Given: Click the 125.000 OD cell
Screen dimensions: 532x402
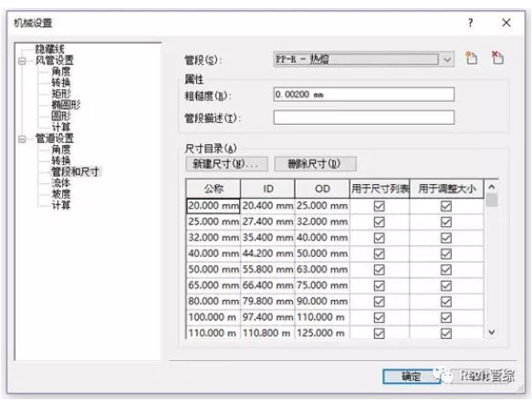Looking at the screenshot, I should tap(322, 333).
